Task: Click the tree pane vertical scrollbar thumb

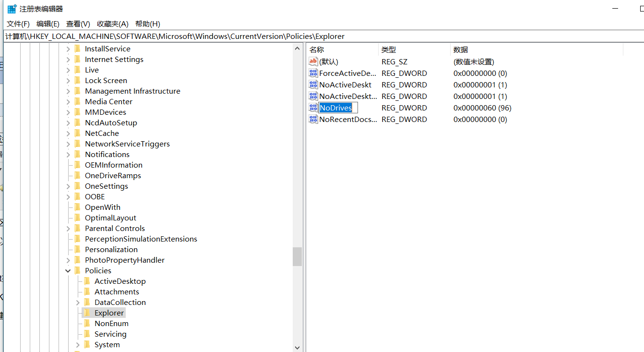Action: 297,256
